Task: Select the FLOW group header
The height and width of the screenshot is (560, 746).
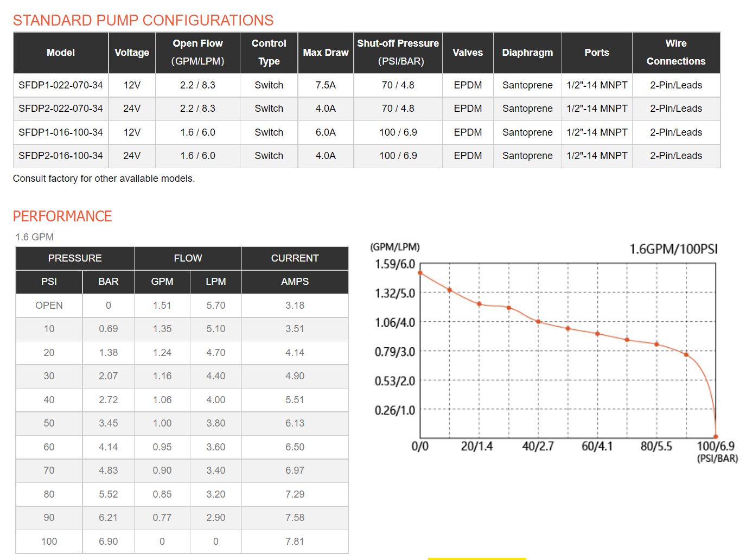Action: click(188, 258)
